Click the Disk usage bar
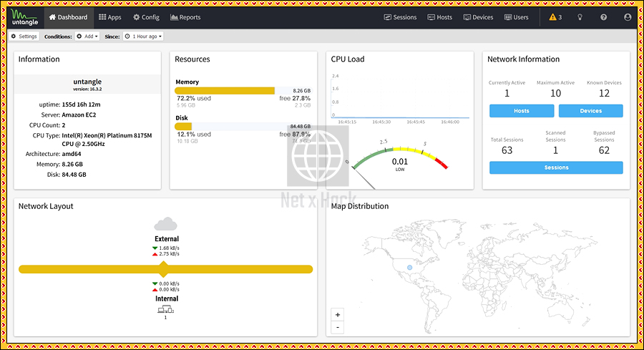Screen dimensions: 644x350 point(243,127)
